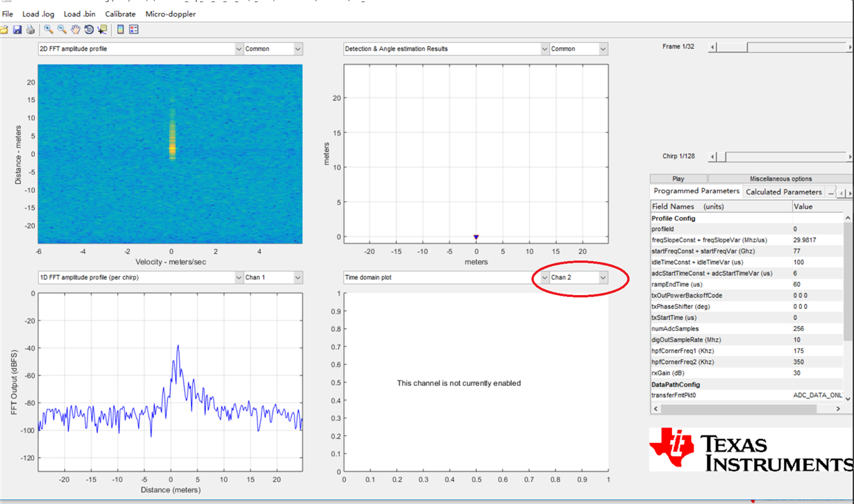Step Chirp slider back with left arrow
854x504 pixels.
click(x=712, y=157)
